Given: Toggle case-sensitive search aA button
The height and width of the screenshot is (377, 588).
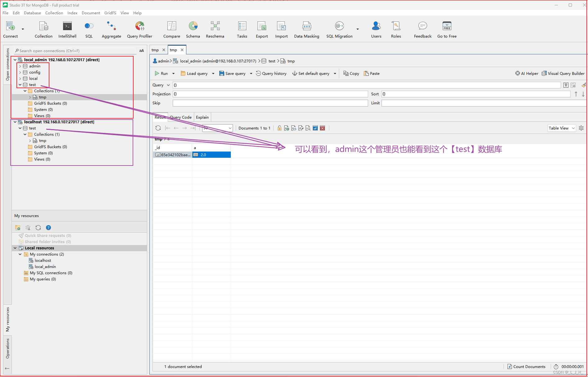Looking at the screenshot, I should click(x=142, y=51).
